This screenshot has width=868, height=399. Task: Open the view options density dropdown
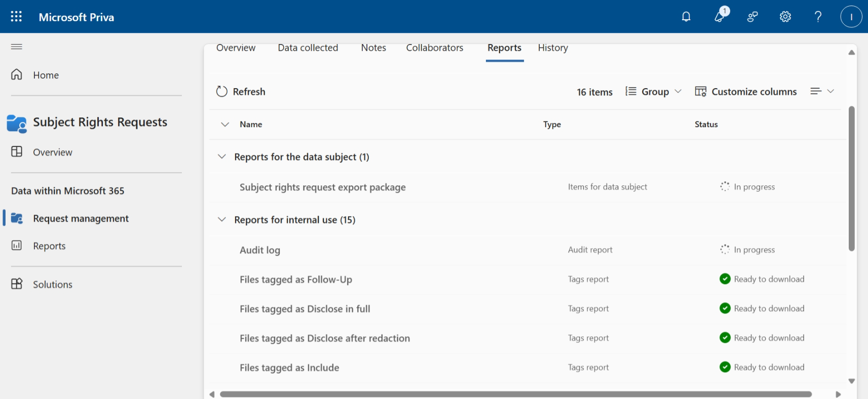822,91
